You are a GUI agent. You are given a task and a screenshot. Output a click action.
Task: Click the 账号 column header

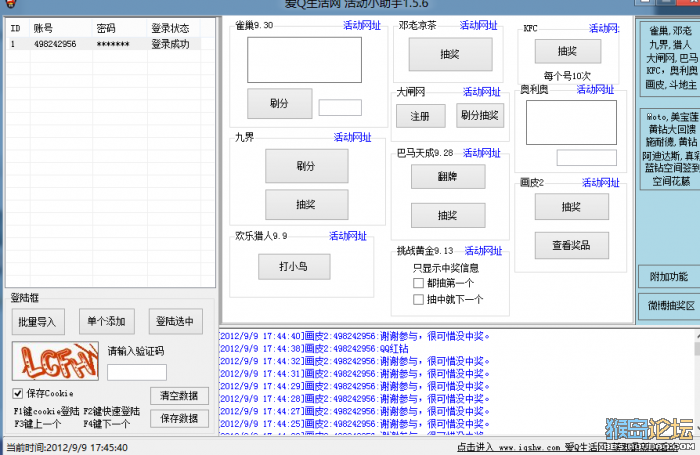(61, 28)
